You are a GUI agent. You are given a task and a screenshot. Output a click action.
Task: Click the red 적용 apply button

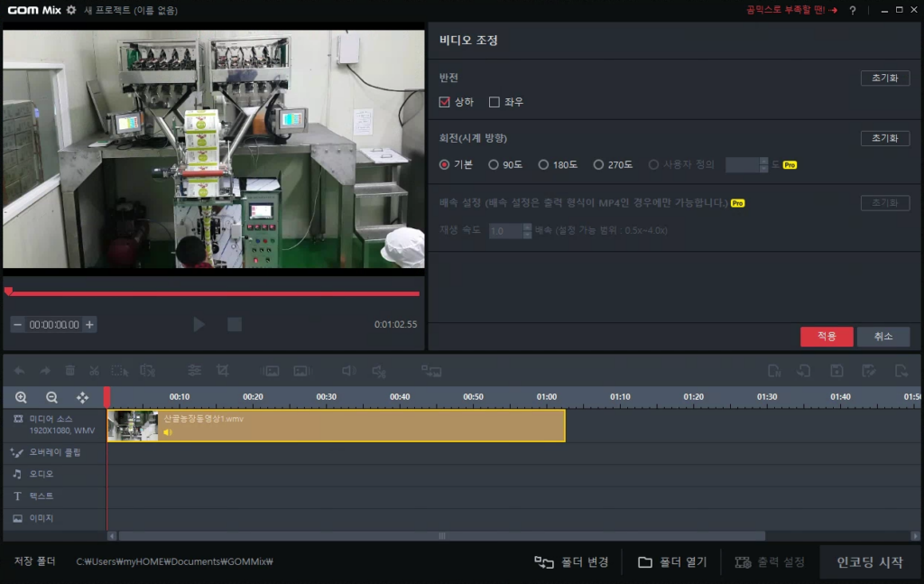[x=827, y=336]
